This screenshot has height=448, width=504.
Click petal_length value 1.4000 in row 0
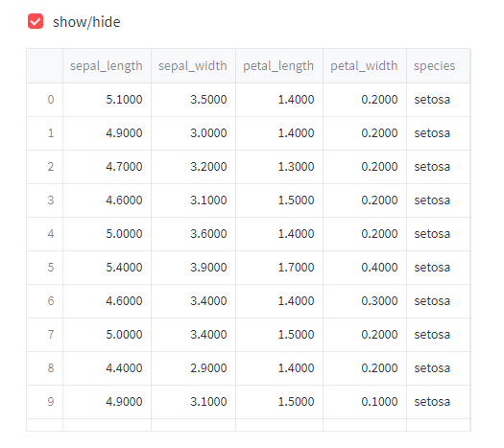pos(296,100)
